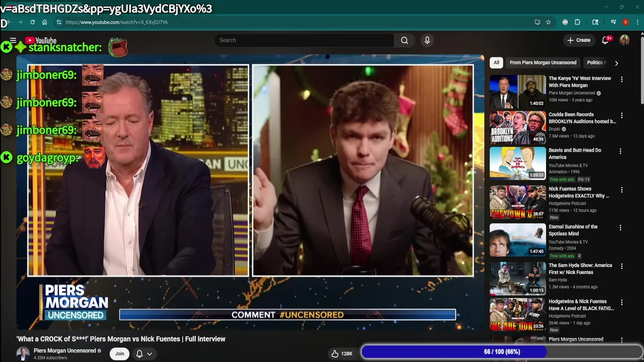Click Hodgetwins Podcast name under EXACTLY Why video
The image size is (644, 362).
[567, 204]
